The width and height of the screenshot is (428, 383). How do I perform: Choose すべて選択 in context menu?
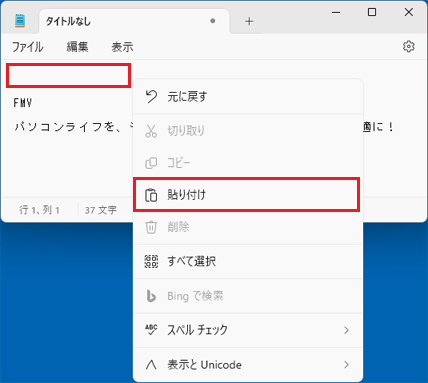coord(248,261)
